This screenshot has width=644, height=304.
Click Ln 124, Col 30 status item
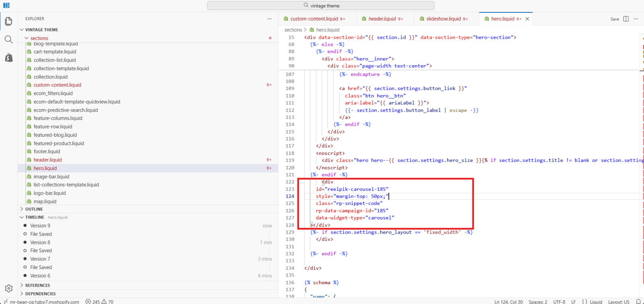pyautogui.click(x=508, y=302)
